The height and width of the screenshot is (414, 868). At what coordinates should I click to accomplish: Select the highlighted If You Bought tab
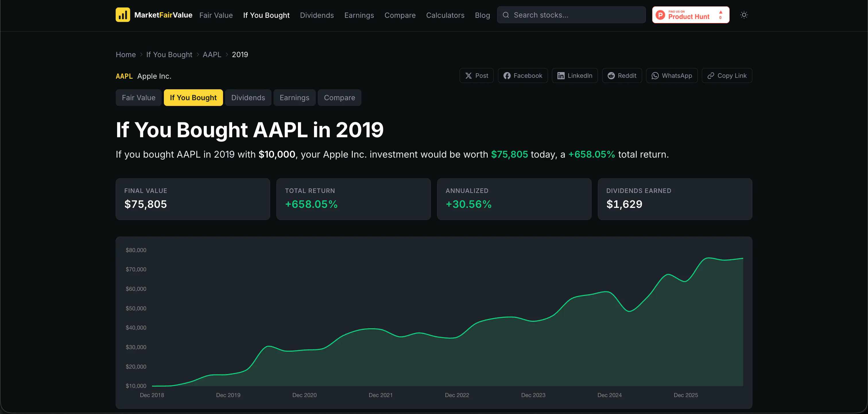(x=193, y=97)
